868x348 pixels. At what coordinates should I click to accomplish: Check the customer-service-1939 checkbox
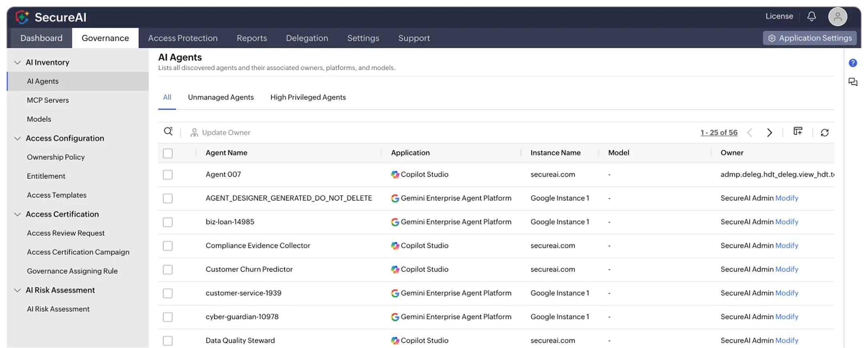[x=168, y=293]
